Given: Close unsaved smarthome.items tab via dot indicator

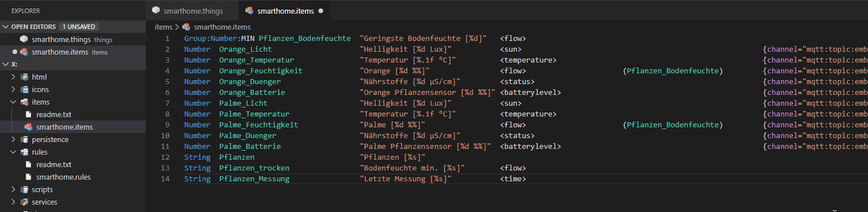Looking at the screenshot, I should (321, 11).
